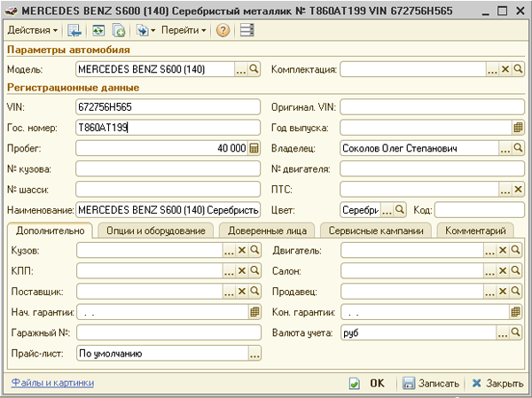Viewport: 532px width, 398px height.
Task: Open the calendar for Кон. гарантии
Action: click(516, 312)
